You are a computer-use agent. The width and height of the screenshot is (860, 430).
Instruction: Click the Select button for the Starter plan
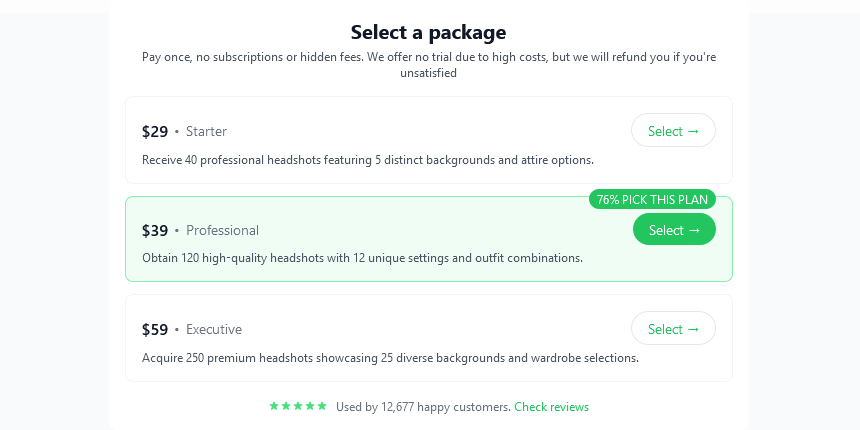(673, 131)
